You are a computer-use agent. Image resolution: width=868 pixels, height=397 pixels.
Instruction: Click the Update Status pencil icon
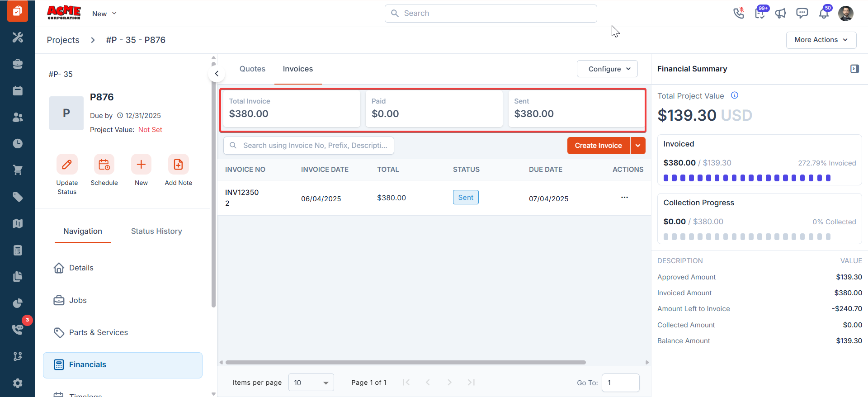click(x=67, y=164)
